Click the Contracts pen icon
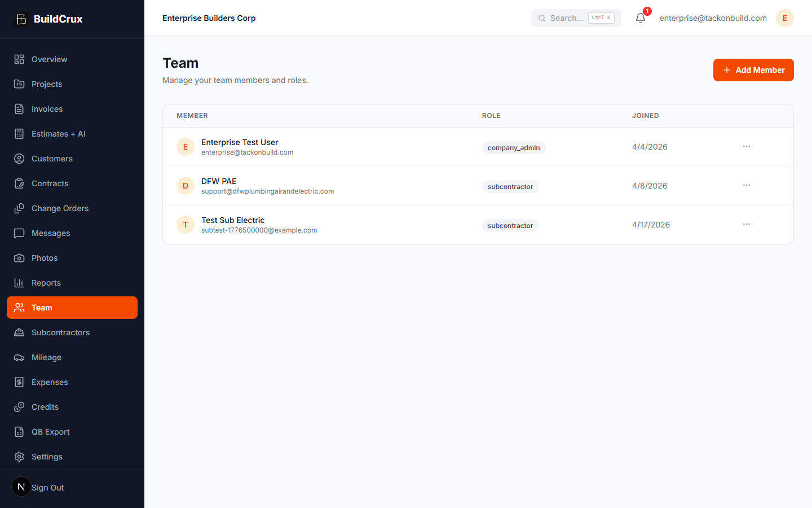This screenshot has height=508, width=812. (19, 183)
